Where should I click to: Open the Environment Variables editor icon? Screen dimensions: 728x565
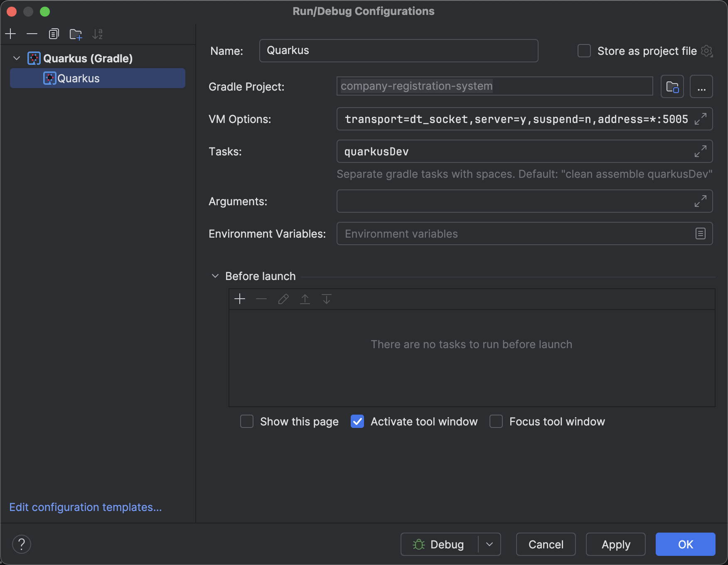[700, 234]
